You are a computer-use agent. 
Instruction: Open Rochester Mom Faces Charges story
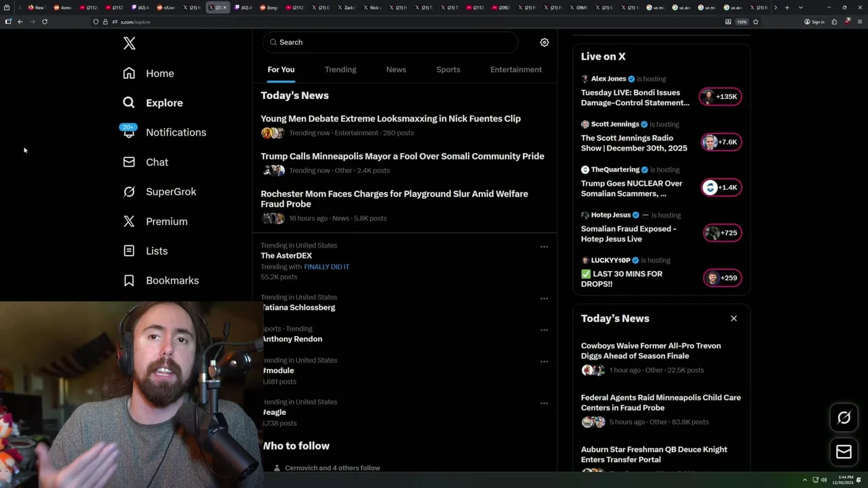[394, 199]
